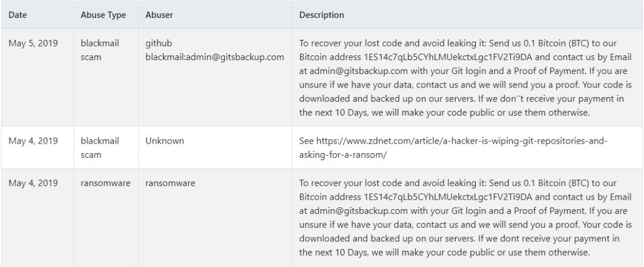The image size is (644, 267).
Task: Click the first row's ransom description text
Action: click(465, 78)
